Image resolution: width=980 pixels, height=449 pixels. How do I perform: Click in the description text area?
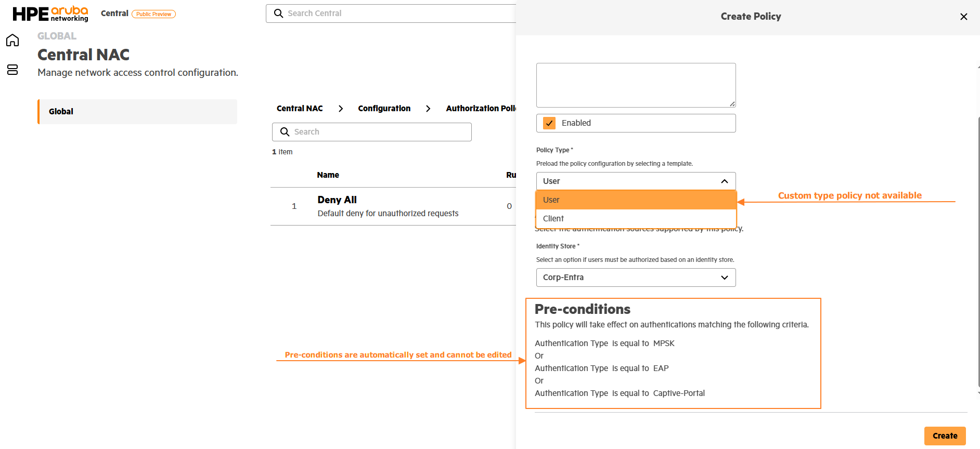coord(636,85)
